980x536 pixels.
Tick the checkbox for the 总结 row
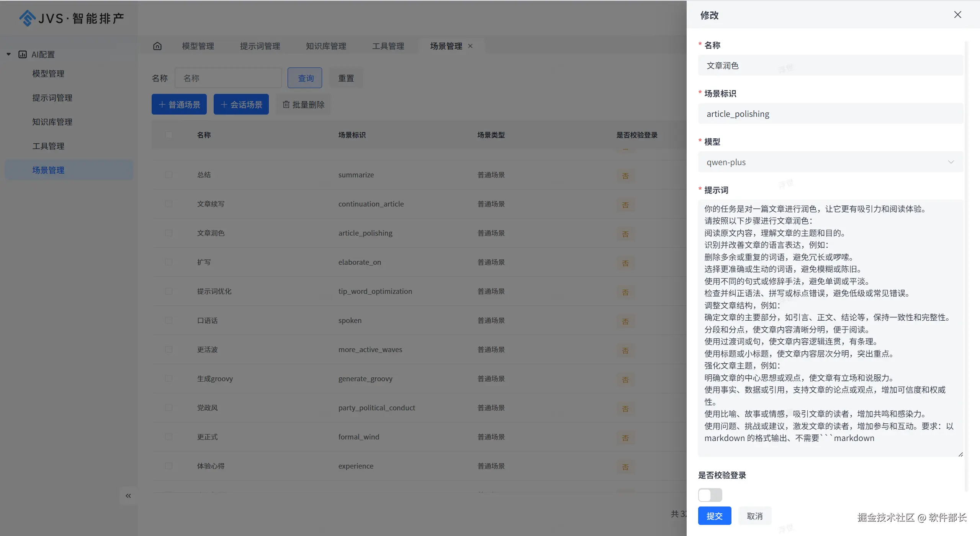tap(169, 175)
